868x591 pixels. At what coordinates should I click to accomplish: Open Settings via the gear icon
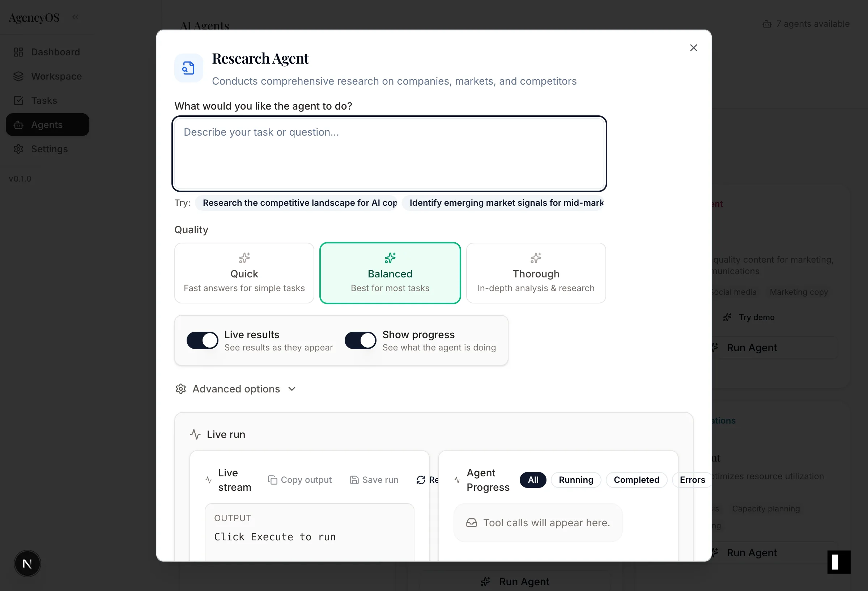coord(19,149)
